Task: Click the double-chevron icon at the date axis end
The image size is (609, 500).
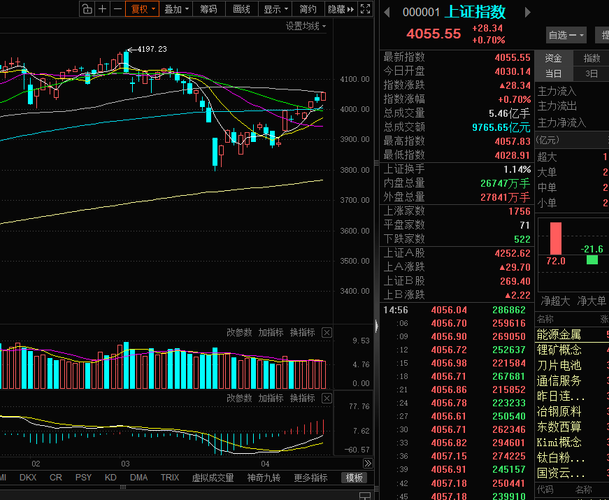Action: coord(367,463)
